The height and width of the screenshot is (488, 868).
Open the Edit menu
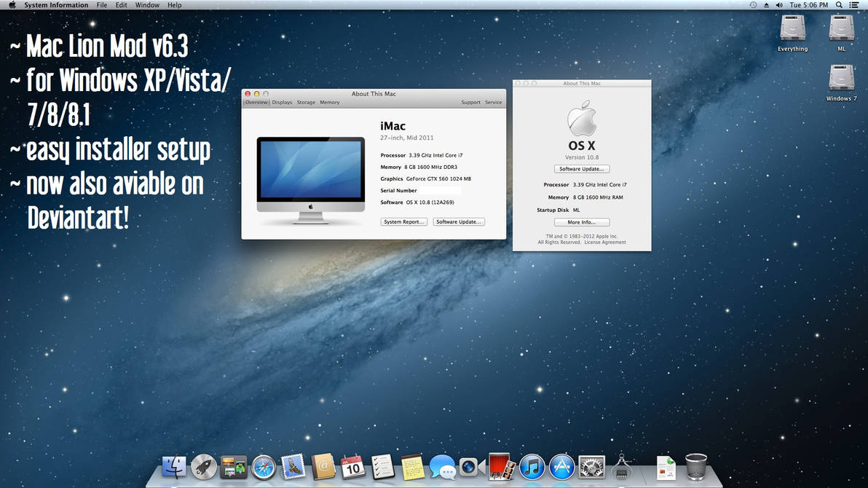point(121,5)
